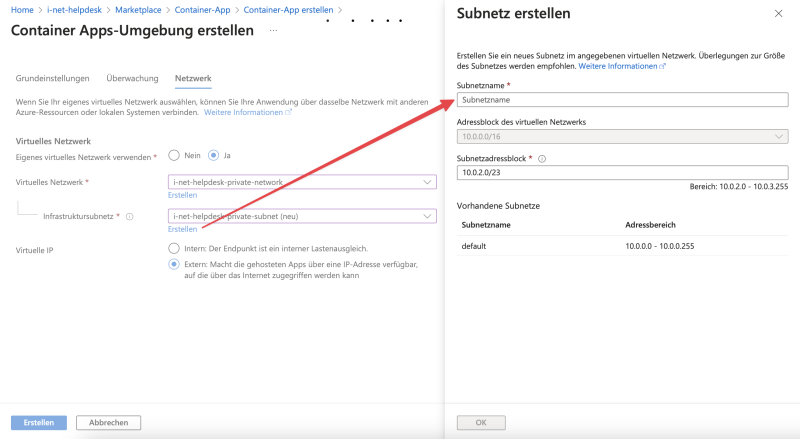Click Erstellen link under Infrastruktursubnetz
800x439 pixels.
(x=182, y=229)
